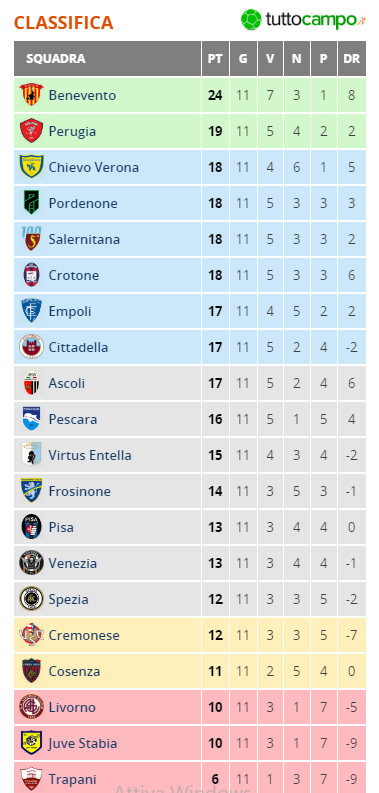Click the Empoli blue crest icon
The width and height of the screenshot is (379, 793).
pos(31,311)
